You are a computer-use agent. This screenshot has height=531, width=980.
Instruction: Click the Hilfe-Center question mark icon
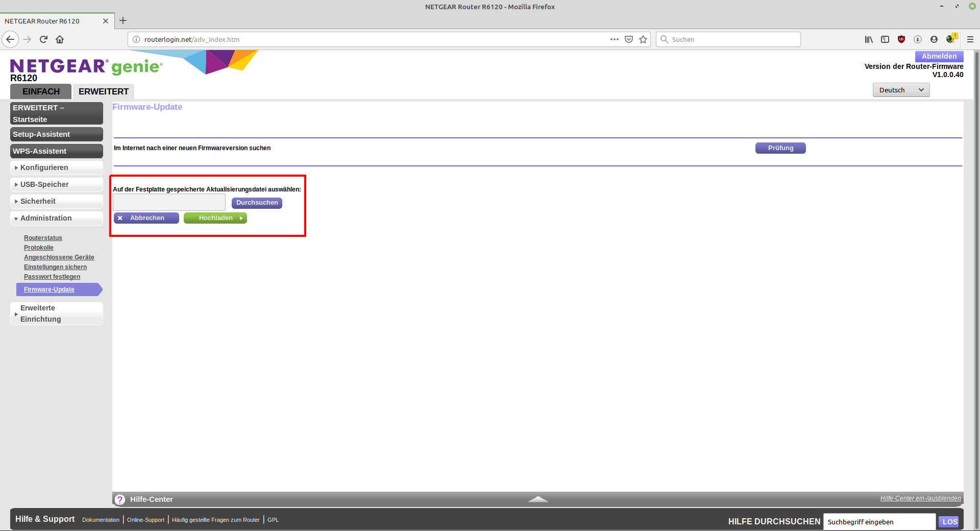click(120, 500)
